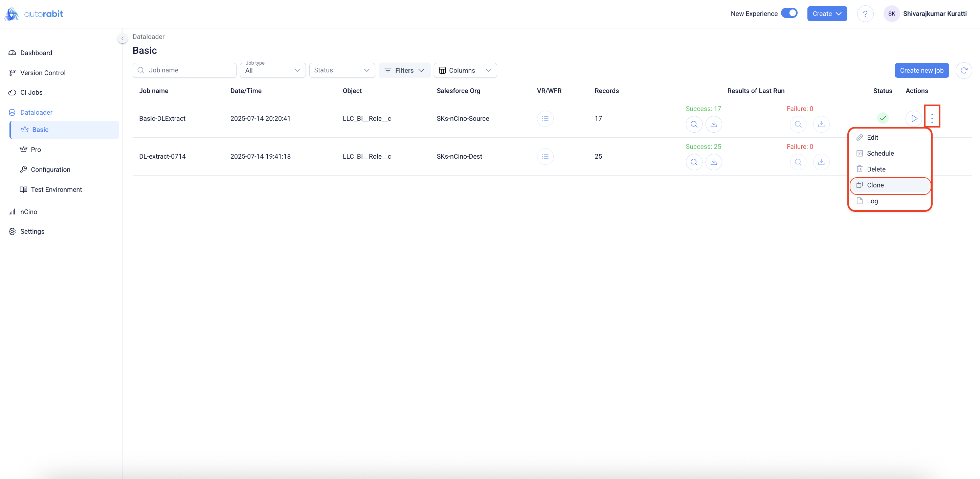
Task: Refresh the job list
Action: tap(964, 70)
